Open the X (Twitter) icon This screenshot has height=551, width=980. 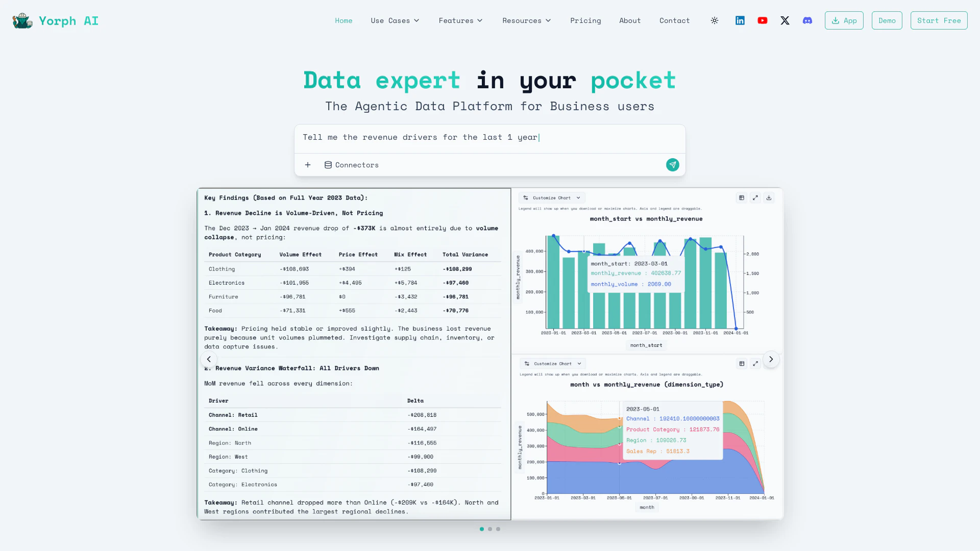click(x=785, y=20)
